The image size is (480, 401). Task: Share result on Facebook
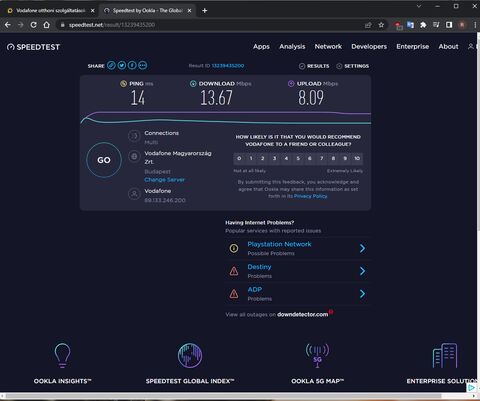point(132,65)
